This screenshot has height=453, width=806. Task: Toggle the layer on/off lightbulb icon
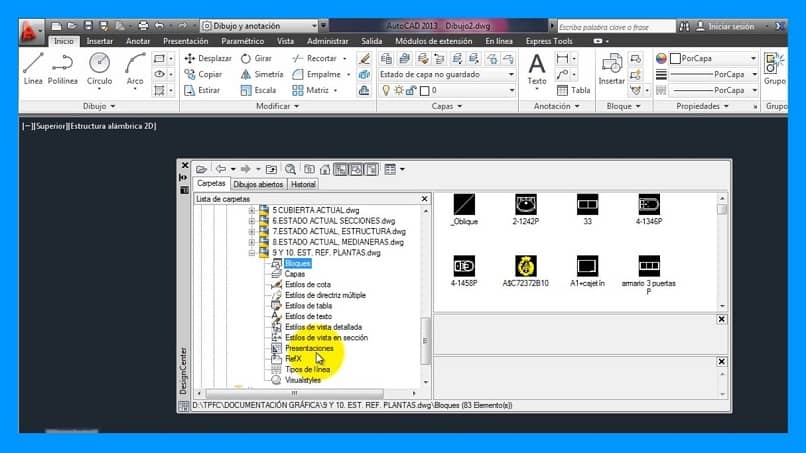point(386,90)
